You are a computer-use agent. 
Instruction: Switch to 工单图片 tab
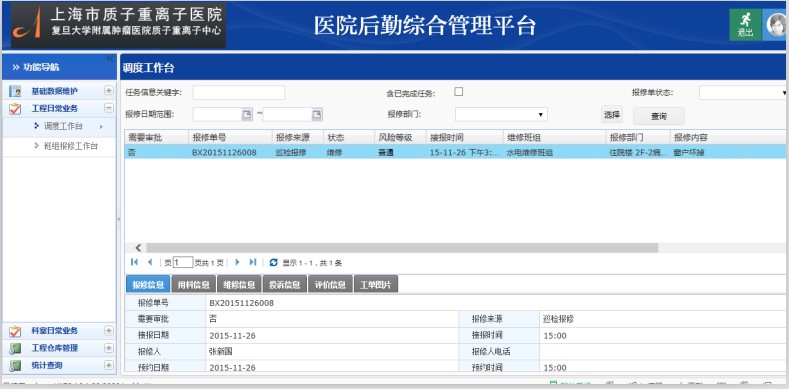click(376, 284)
